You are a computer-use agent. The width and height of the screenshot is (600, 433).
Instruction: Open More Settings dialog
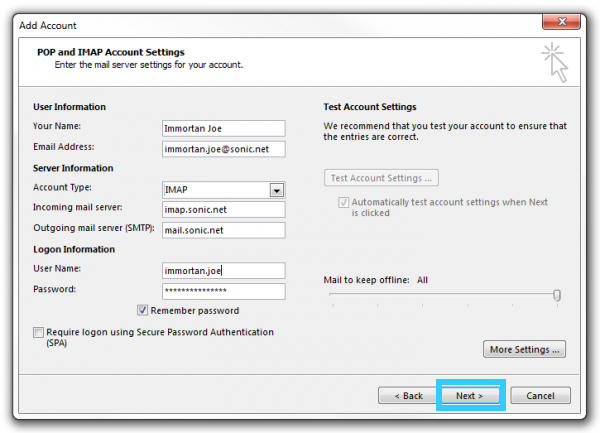[524, 349]
